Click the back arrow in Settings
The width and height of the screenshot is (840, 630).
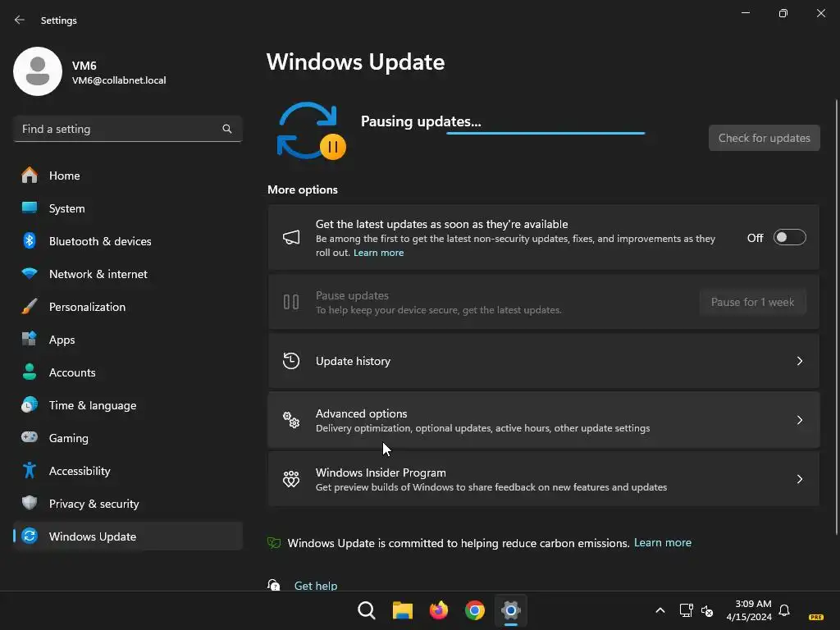20,20
